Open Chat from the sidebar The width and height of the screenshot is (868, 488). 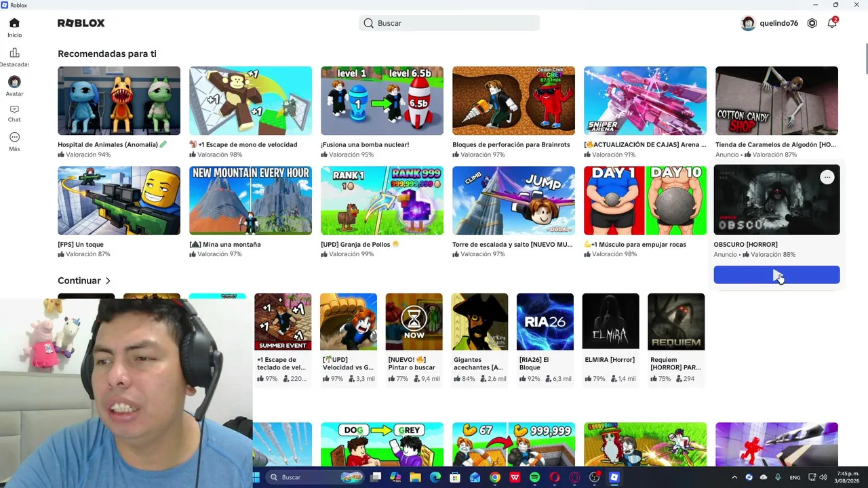pyautogui.click(x=14, y=114)
